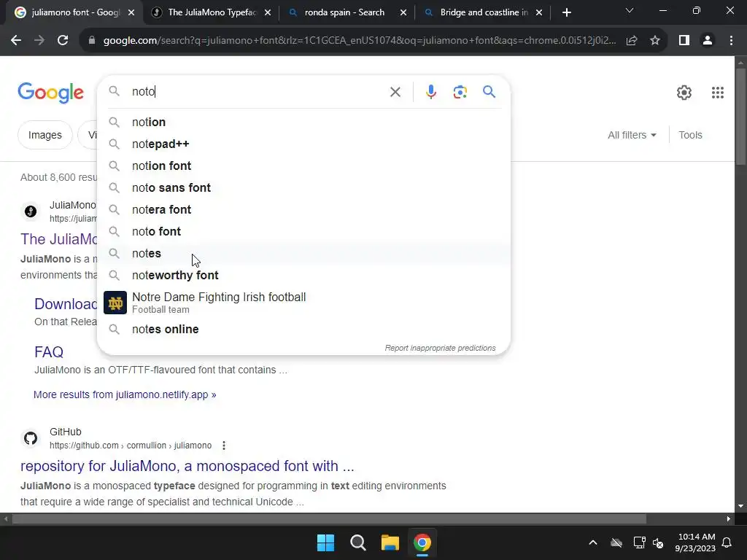The width and height of the screenshot is (747, 560).
Task: Close the Bridge and coastline tab
Action: 539,13
